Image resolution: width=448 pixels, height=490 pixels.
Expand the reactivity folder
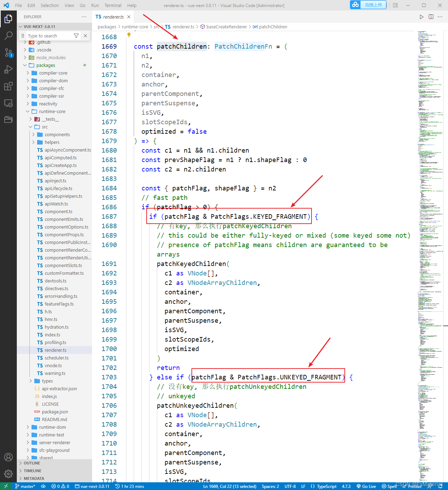[54, 104]
